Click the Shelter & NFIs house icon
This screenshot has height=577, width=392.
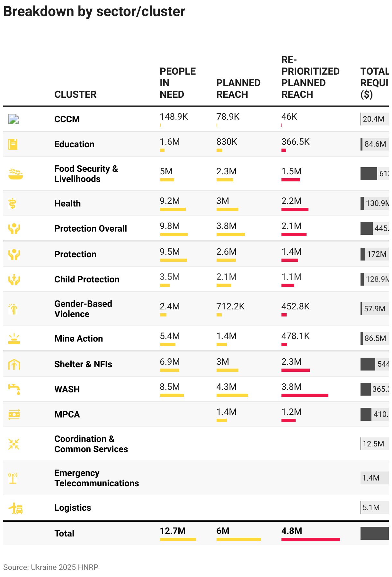14,364
